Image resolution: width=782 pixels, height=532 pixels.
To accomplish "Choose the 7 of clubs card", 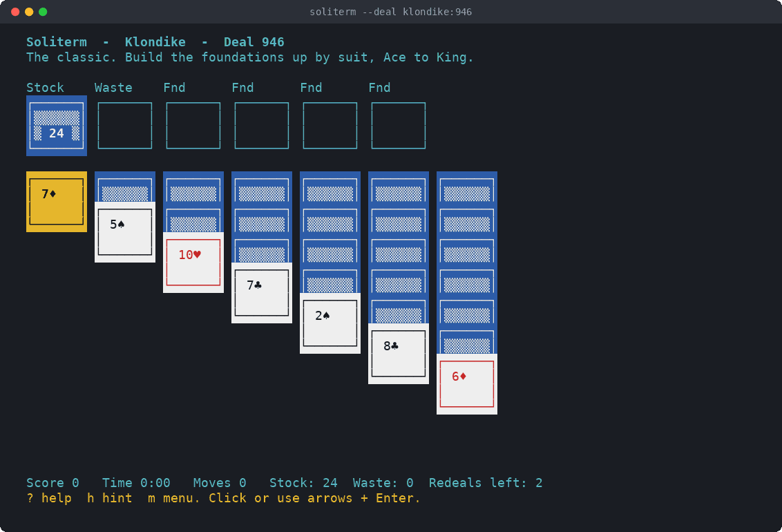I will pyautogui.click(x=261, y=293).
